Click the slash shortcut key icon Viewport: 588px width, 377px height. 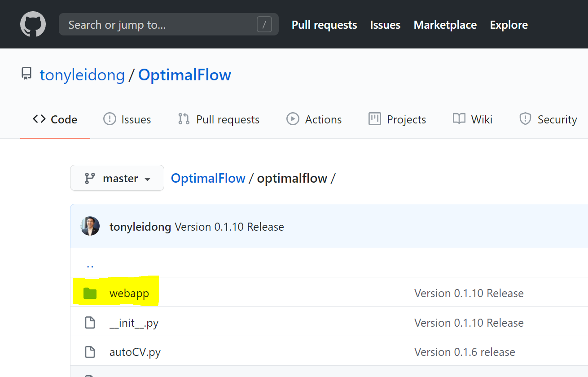tap(264, 24)
